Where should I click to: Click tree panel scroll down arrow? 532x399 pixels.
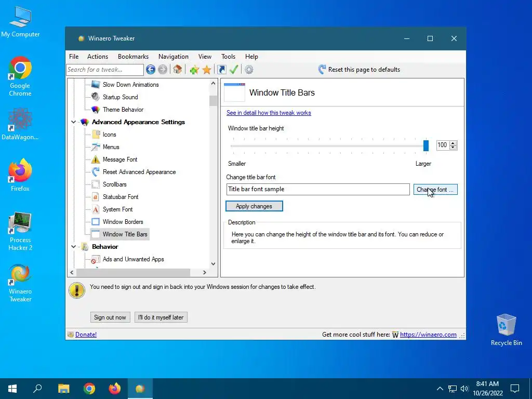point(213,263)
